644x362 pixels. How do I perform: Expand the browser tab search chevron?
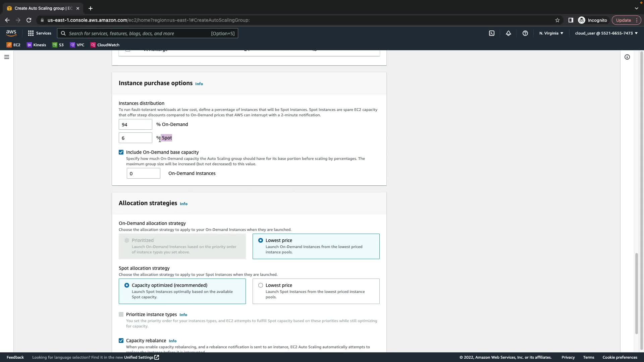636,8
